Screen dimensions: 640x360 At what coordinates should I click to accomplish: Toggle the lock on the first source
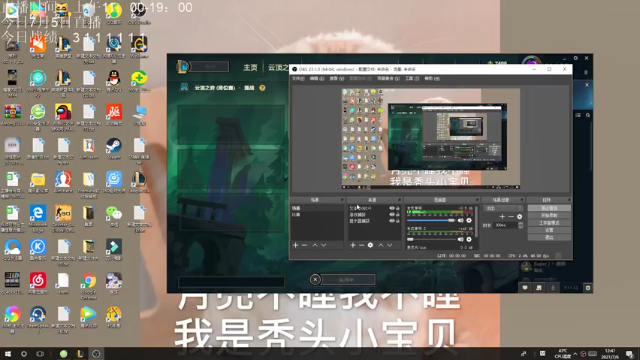click(398, 208)
